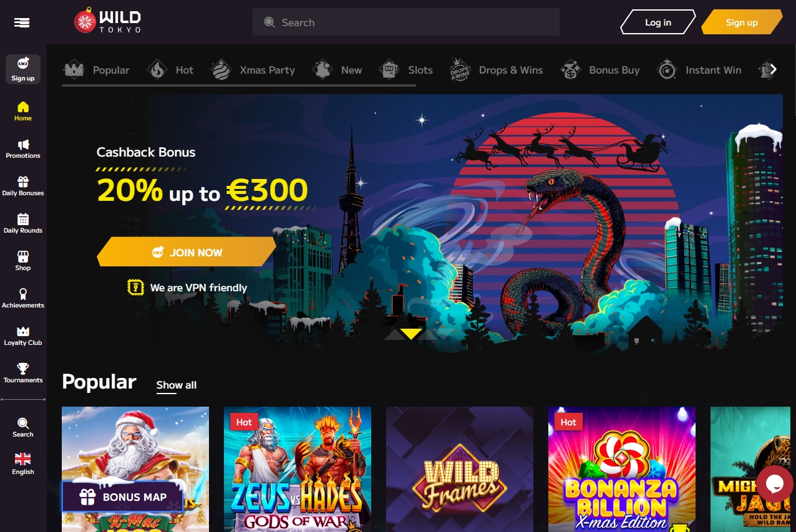Open Loyalty Club crown icon
The image size is (796, 532).
23,331
